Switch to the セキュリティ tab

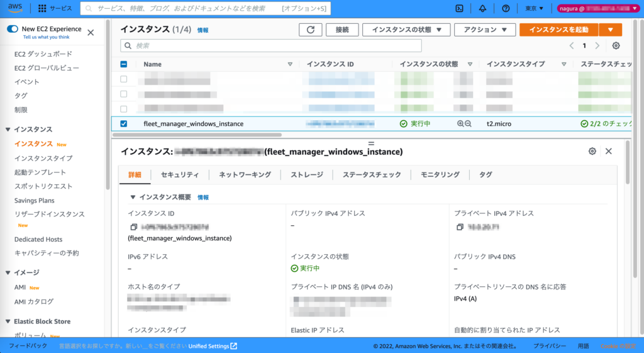(180, 175)
